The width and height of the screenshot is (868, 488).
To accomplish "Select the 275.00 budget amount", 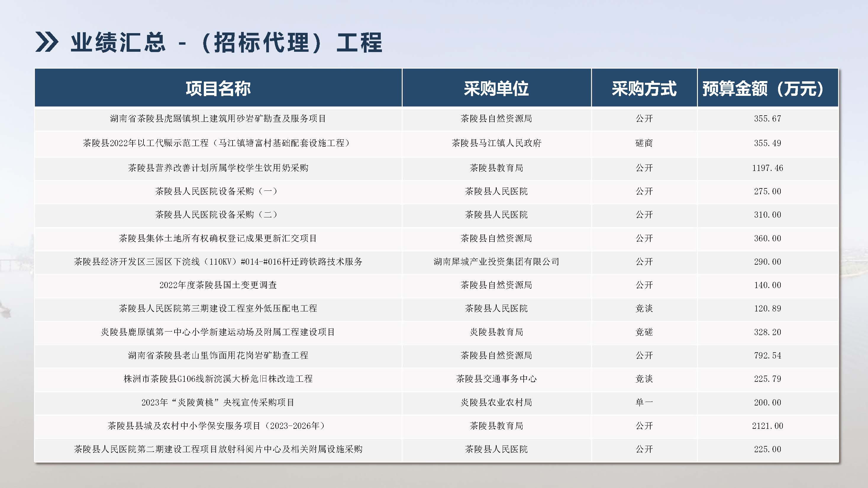I will (767, 191).
